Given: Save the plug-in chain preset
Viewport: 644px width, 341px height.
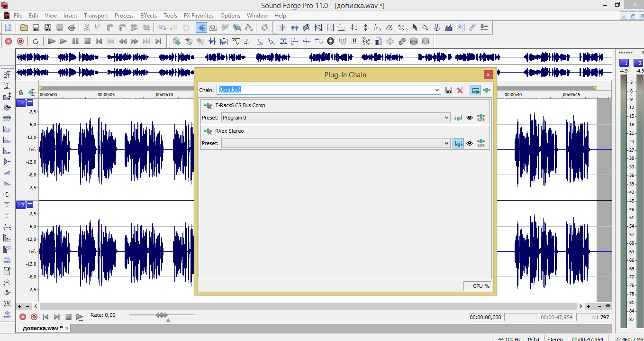Looking at the screenshot, I should [x=449, y=90].
